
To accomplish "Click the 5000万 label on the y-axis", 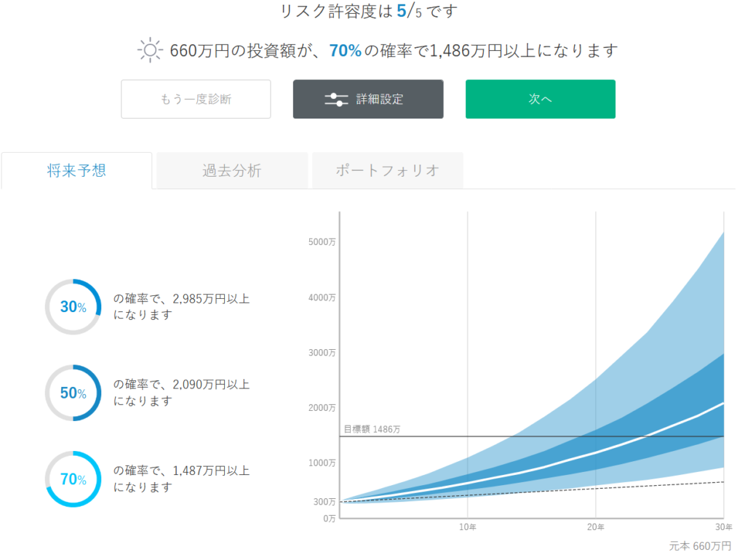I will [x=322, y=242].
